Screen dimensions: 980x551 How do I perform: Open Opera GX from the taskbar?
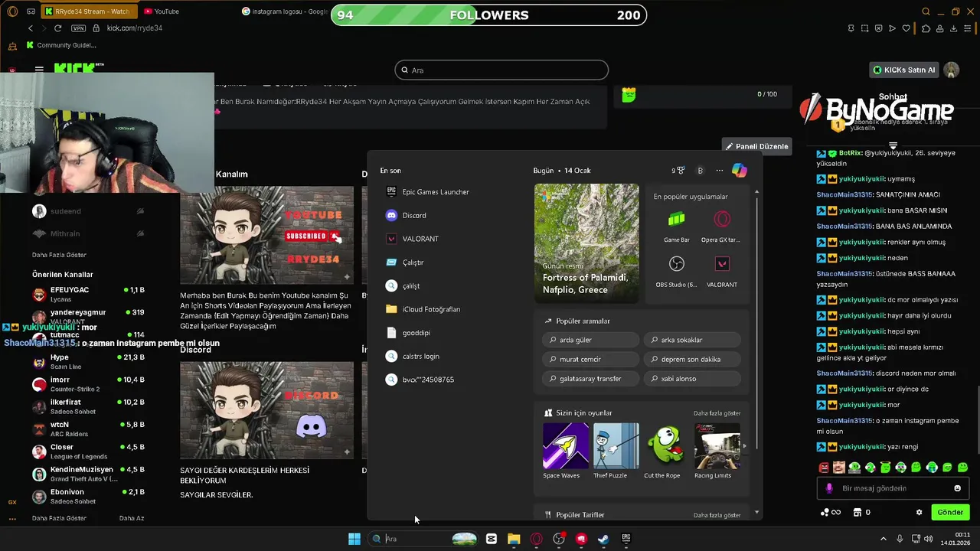tap(536, 539)
